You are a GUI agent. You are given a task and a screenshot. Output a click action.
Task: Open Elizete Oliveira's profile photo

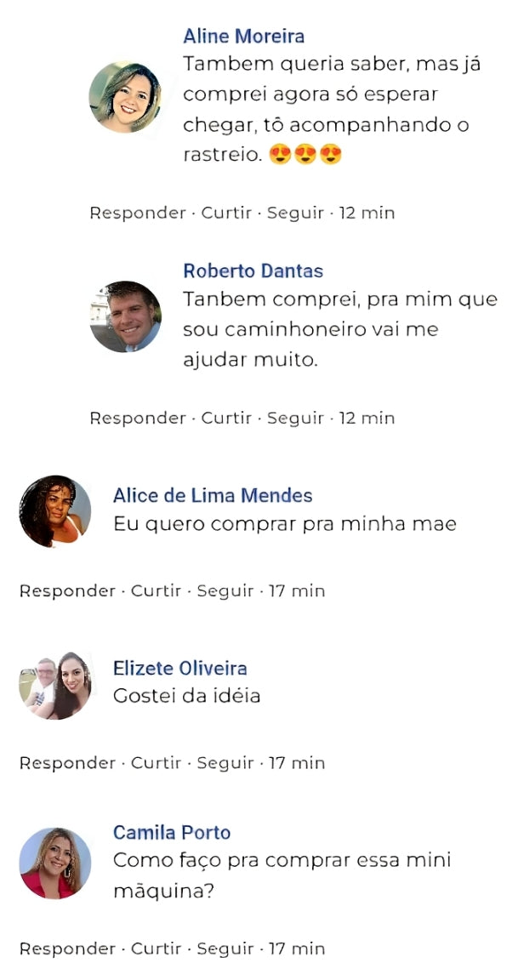pos(55,684)
